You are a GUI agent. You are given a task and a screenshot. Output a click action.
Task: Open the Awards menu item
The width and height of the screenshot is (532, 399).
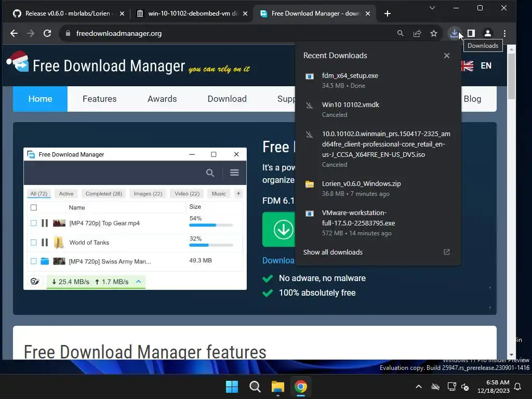point(162,99)
